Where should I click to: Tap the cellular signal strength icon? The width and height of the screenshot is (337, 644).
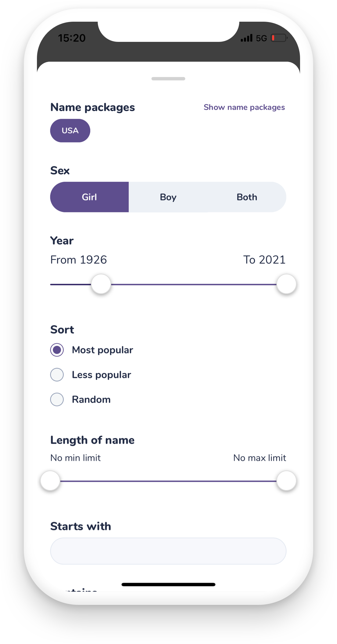pyautogui.click(x=246, y=38)
